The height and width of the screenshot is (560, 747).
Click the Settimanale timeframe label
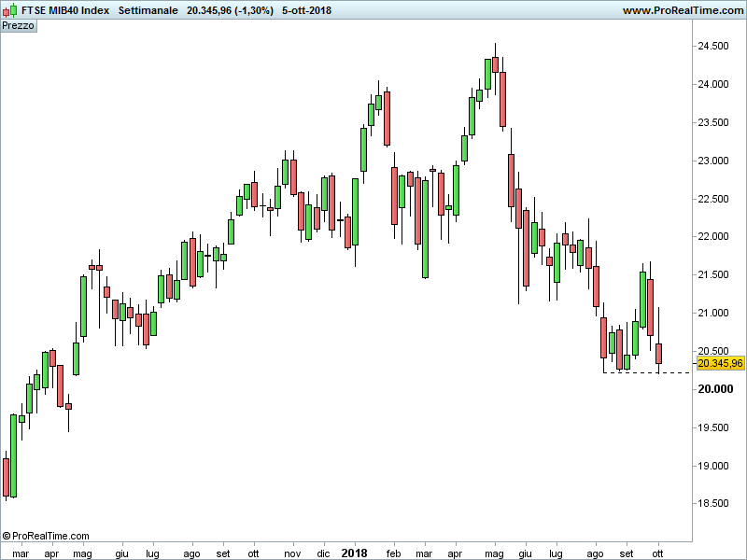pyautogui.click(x=148, y=10)
